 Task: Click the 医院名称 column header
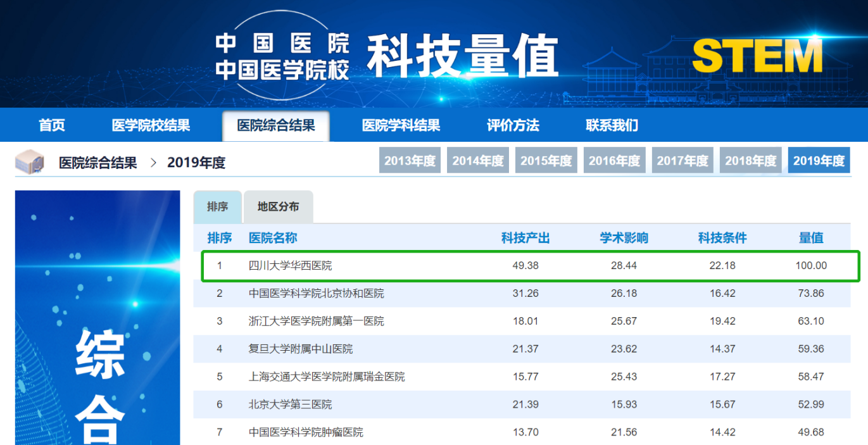coord(273,238)
